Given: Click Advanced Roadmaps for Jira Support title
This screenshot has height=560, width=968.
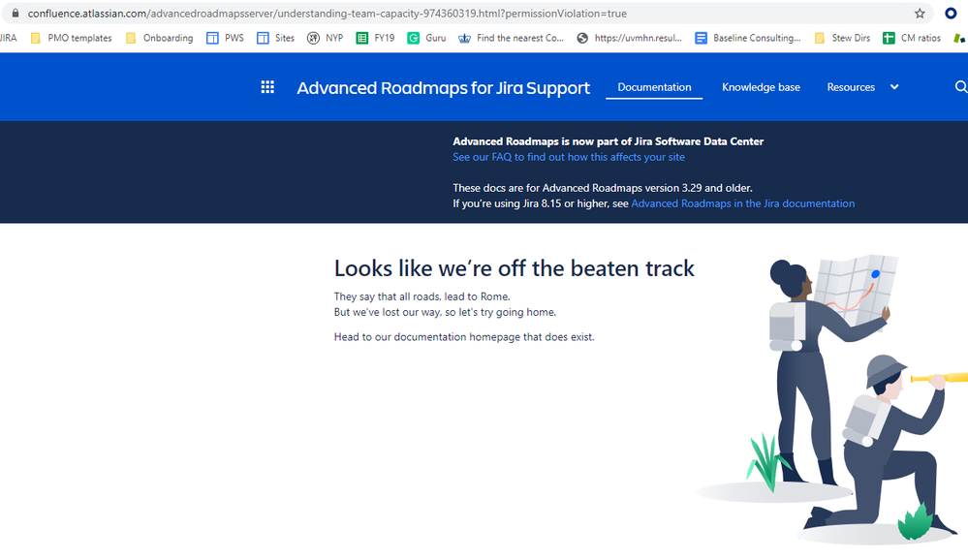Looking at the screenshot, I should pos(443,87).
